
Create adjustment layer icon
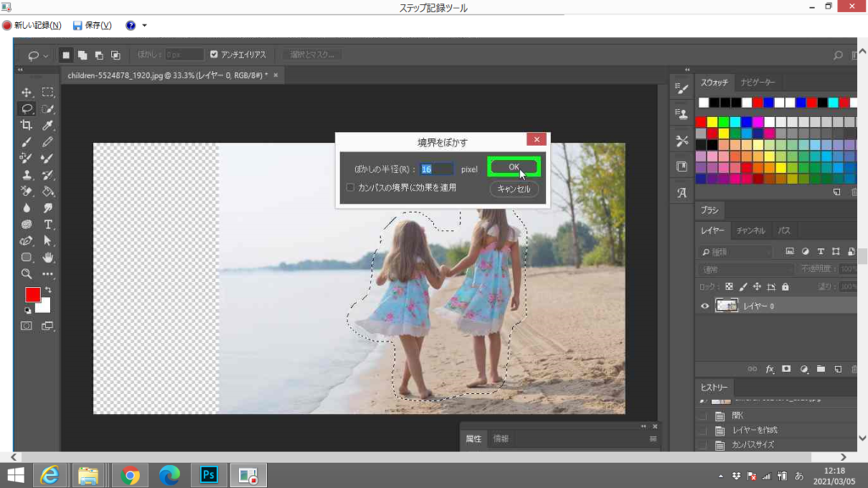[x=804, y=369]
